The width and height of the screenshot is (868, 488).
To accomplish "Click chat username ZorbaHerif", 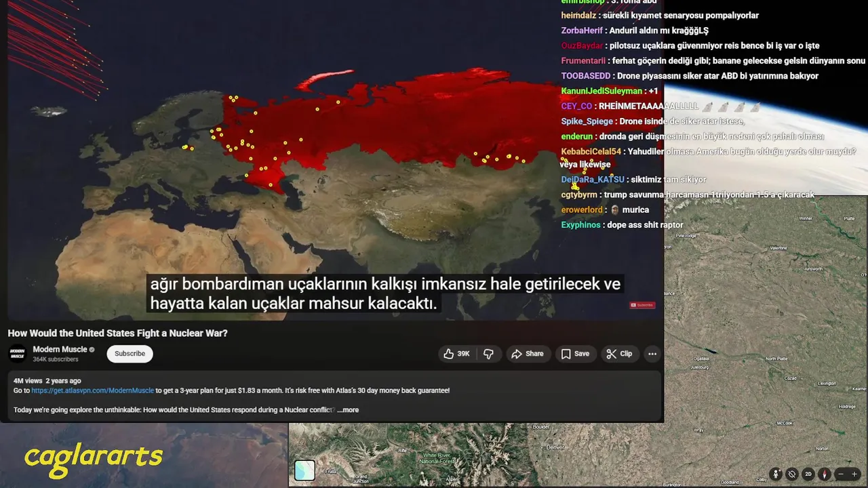I will coord(583,30).
